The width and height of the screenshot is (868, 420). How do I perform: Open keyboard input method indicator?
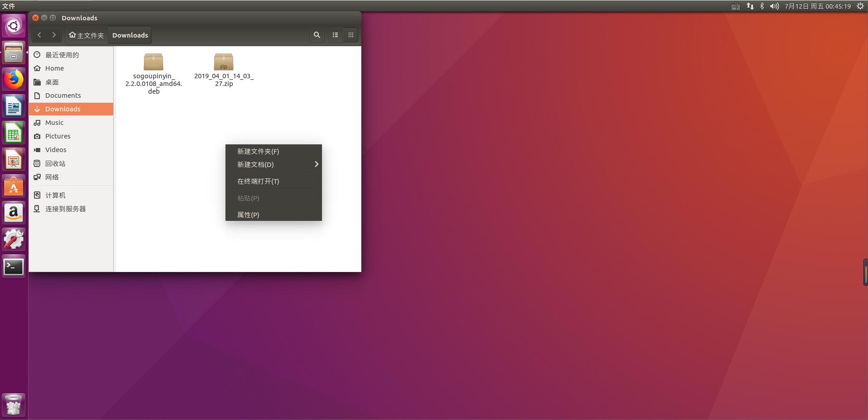click(x=736, y=6)
